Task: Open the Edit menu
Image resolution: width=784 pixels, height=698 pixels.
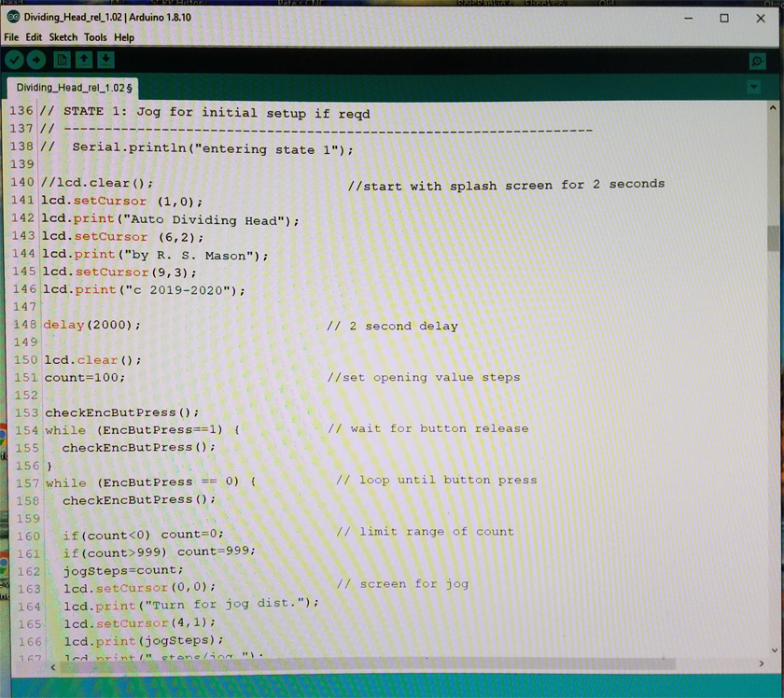Action: coord(34,37)
